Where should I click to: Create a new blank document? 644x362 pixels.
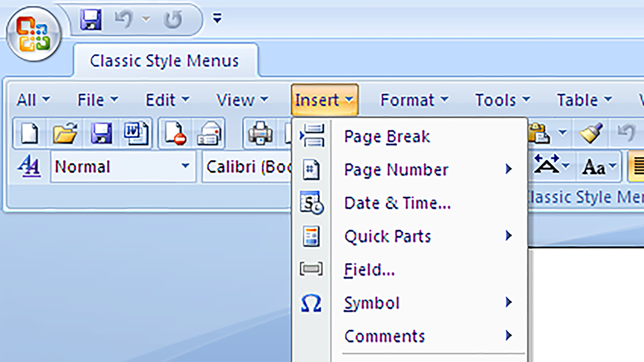29,133
